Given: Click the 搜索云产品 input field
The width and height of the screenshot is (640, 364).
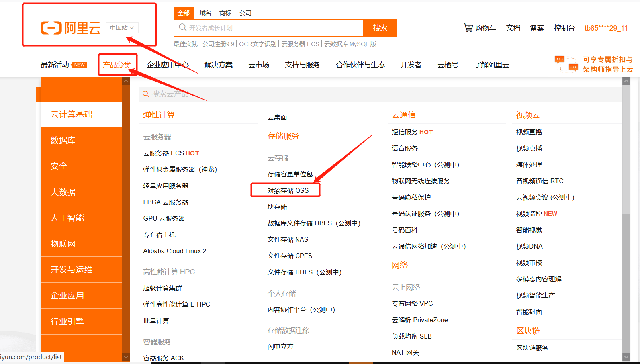Looking at the screenshot, I should [380, 94].
